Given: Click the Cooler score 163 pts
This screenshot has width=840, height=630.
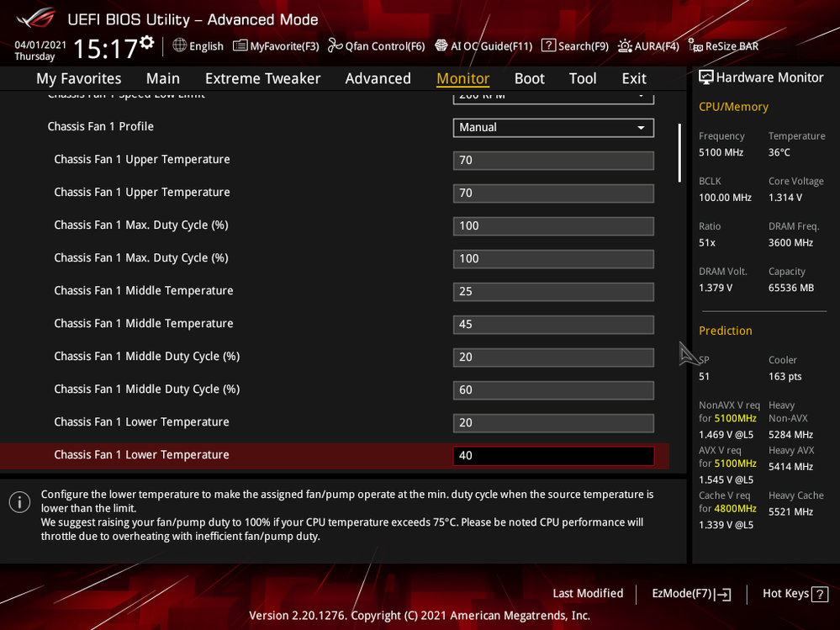Looking at the screenshot, I should (785, 376).
